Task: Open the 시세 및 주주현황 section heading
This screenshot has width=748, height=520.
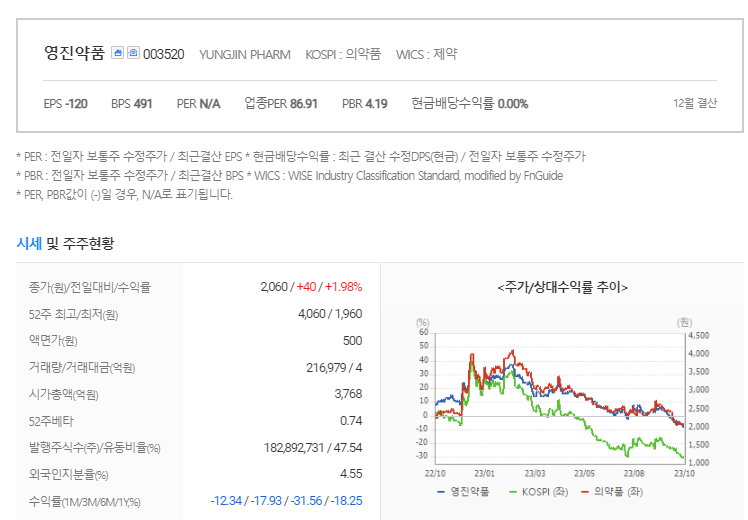Action: click(x=65, y=243)
